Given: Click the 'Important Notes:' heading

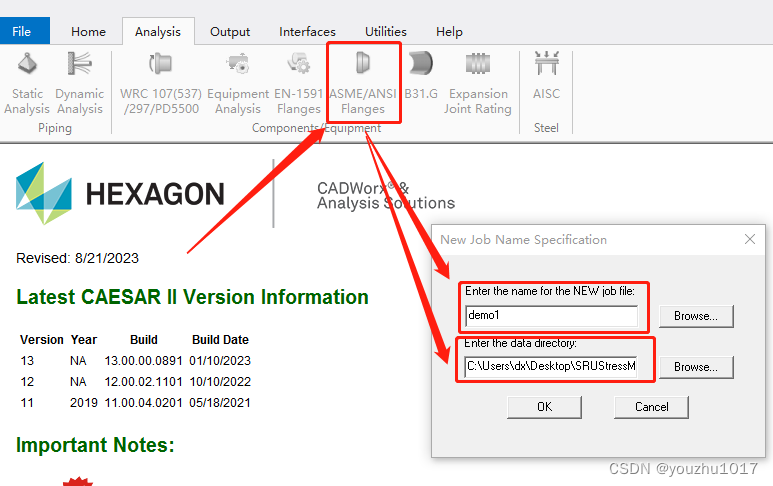Looking at the screenshot, I should pos(95,445).
